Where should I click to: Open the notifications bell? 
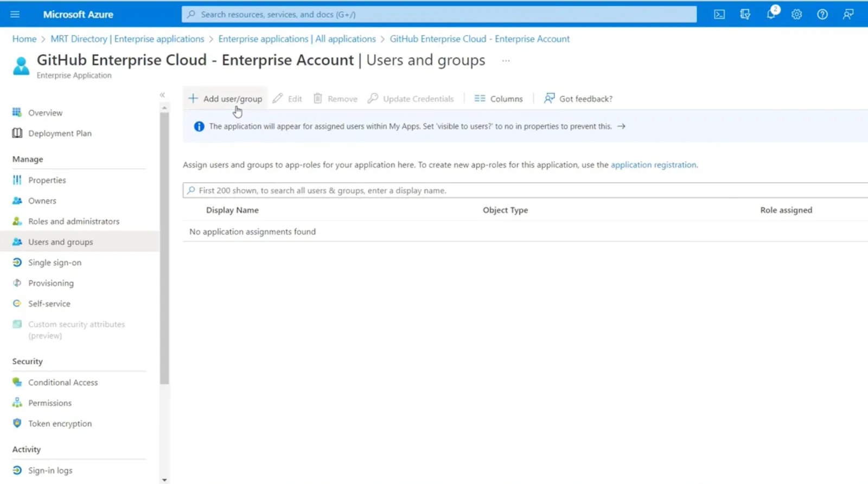[771, 14]
